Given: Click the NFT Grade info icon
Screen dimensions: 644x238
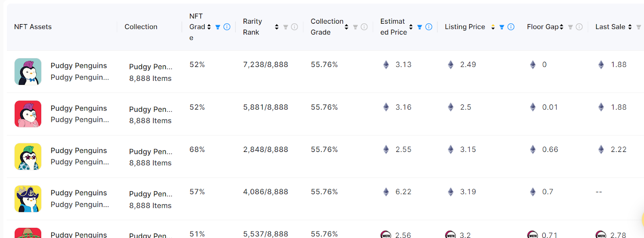Looking at the screenshot, I should (227, 27).
